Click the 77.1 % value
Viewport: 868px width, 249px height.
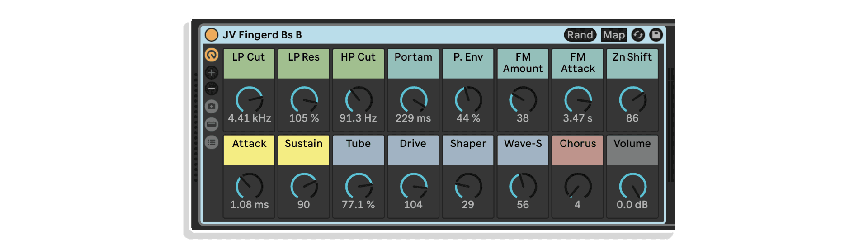tap(359, 205)
